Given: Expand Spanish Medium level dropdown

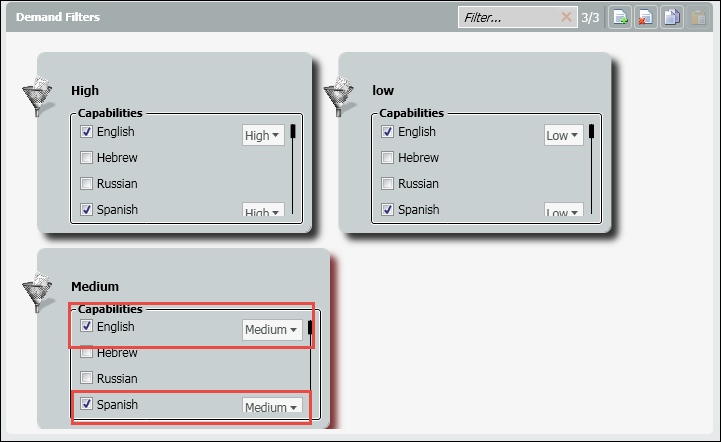Looking at the screenshot, I should [x=272, y=407].
